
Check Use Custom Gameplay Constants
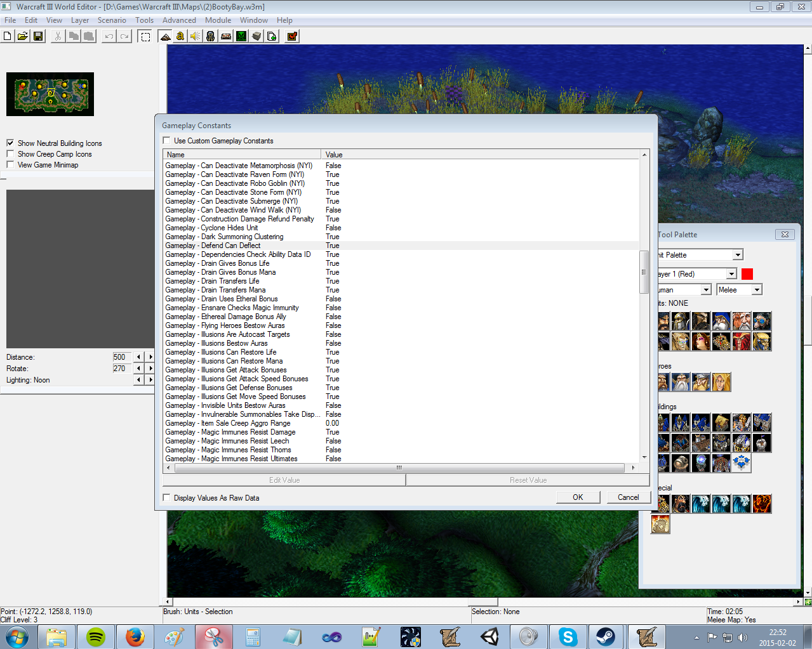[166, 140]
